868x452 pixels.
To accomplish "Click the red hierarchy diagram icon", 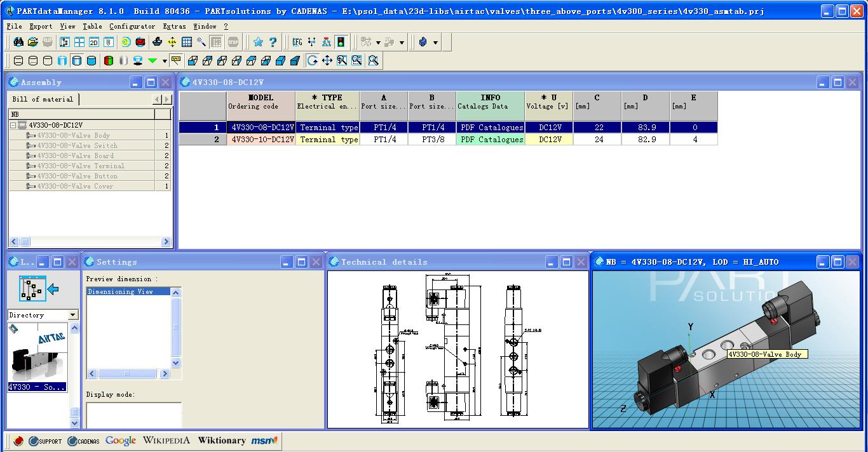I will (326, 42).
